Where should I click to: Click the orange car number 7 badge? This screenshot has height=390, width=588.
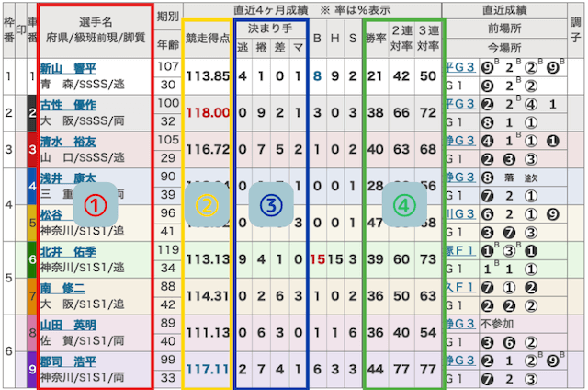[x=32, y=296]
